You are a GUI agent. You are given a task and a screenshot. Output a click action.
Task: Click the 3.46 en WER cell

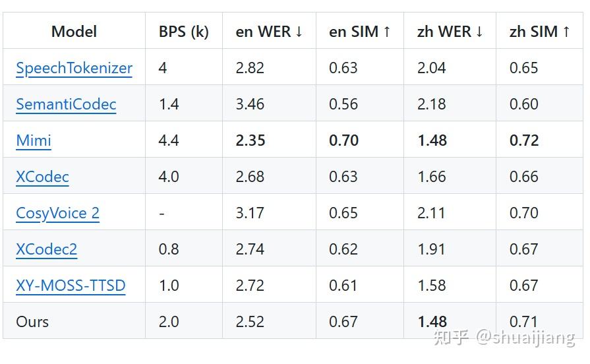tap(250, 104)
